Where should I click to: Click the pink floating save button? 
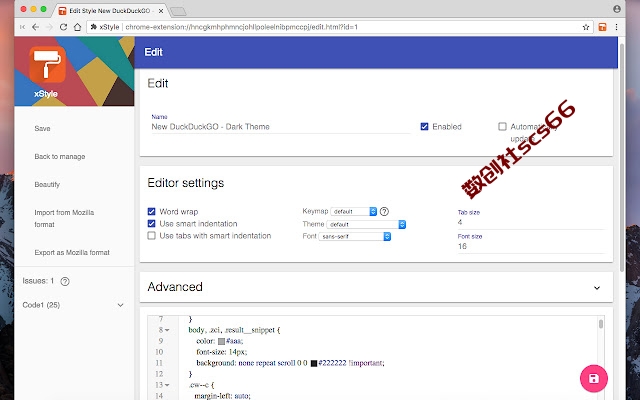593,378
